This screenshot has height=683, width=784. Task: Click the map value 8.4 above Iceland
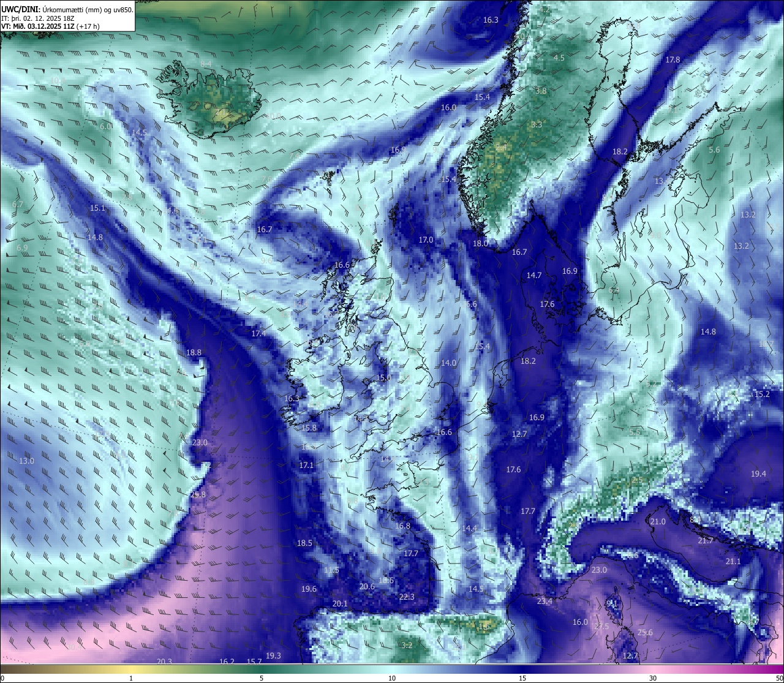206,64
